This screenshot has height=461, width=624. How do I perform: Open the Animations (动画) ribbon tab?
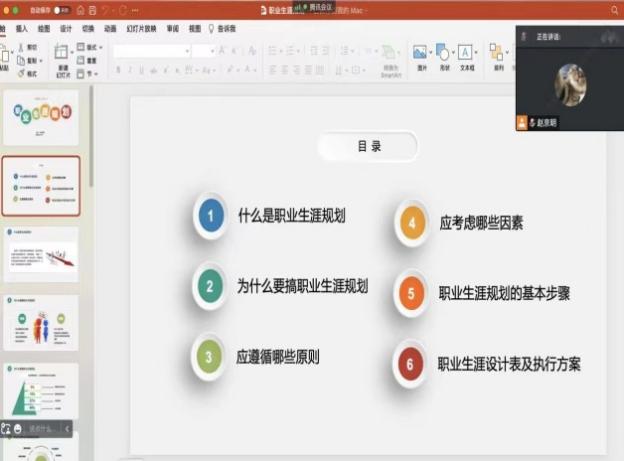(x=110, y=29)
